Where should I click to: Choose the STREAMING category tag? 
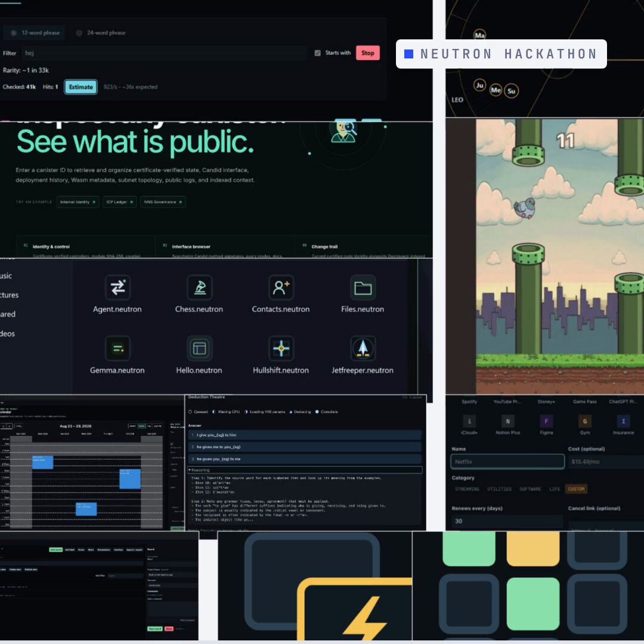pyautogui.click(x=467, y=489)
